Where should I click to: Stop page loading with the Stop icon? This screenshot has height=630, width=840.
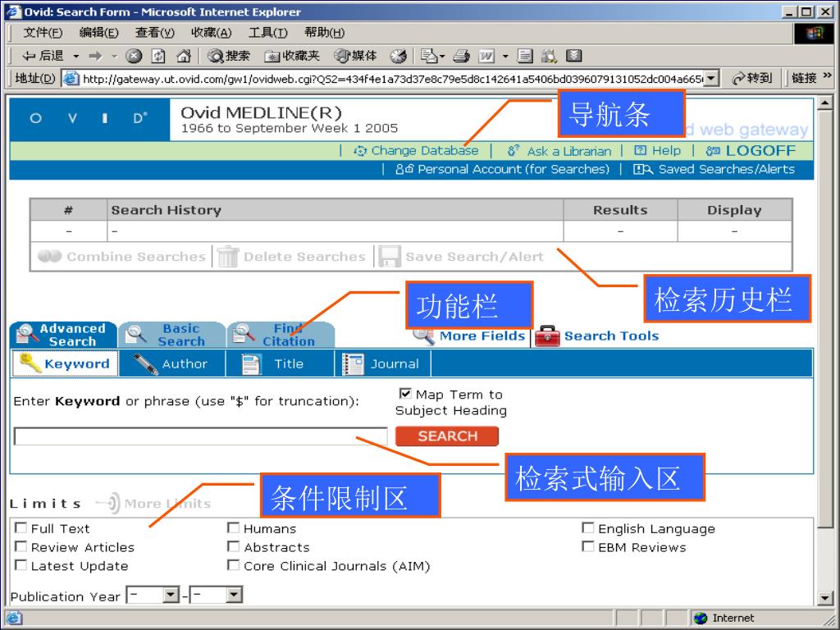(134, 56)
